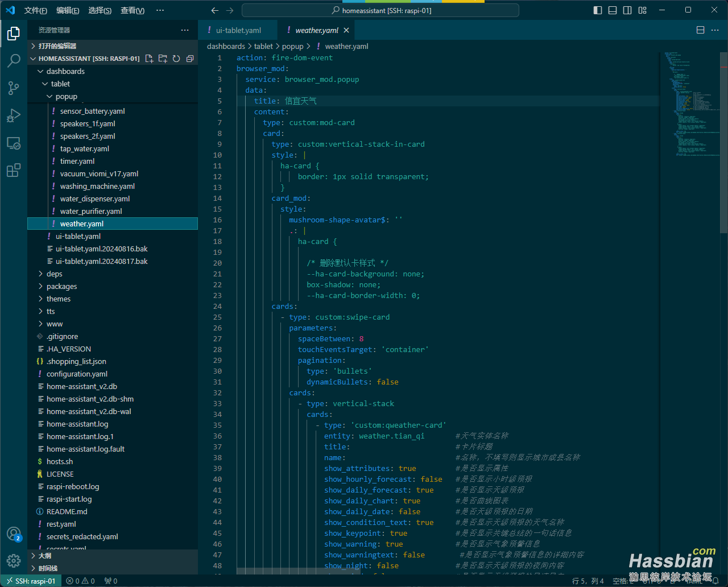This screenshot has height=587, width=728.
Task: Open the Selection menu
Action: pyautogui.click(x=100, y=10)
